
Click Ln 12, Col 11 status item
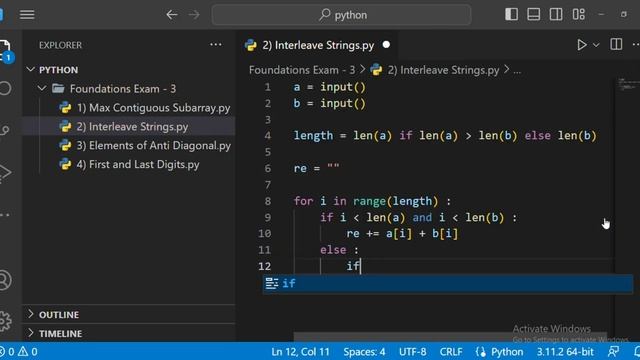coord(300,351)
